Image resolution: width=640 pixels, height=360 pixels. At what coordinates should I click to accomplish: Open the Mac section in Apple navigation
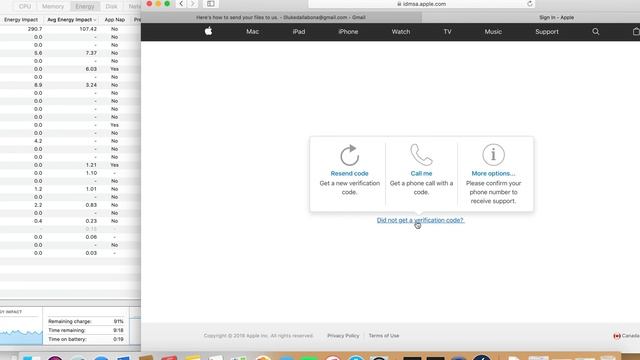[x=252, y=31]
